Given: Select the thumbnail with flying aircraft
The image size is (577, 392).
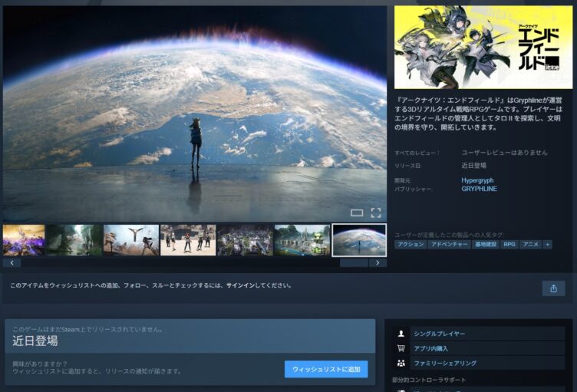Looking at the screenshot, I should coord(131,240).
